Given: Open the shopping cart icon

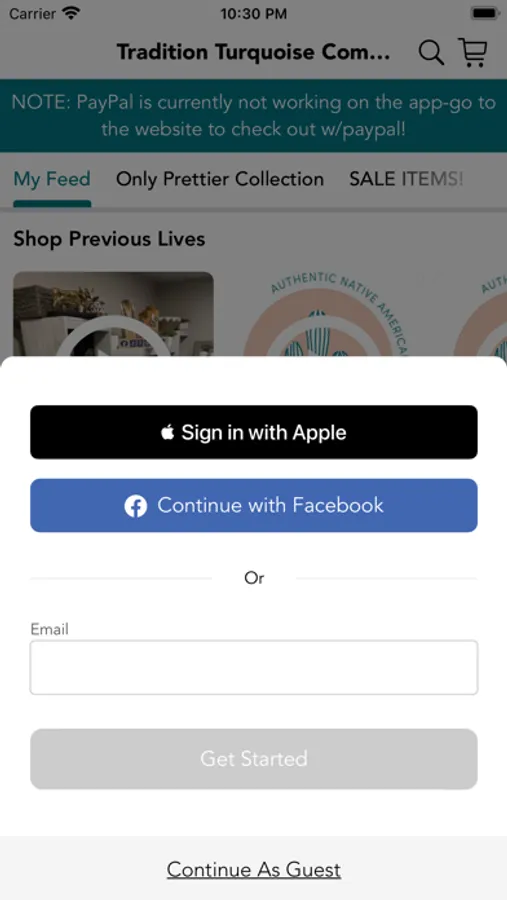Looking at the screenshot, I should pos(473,52).
